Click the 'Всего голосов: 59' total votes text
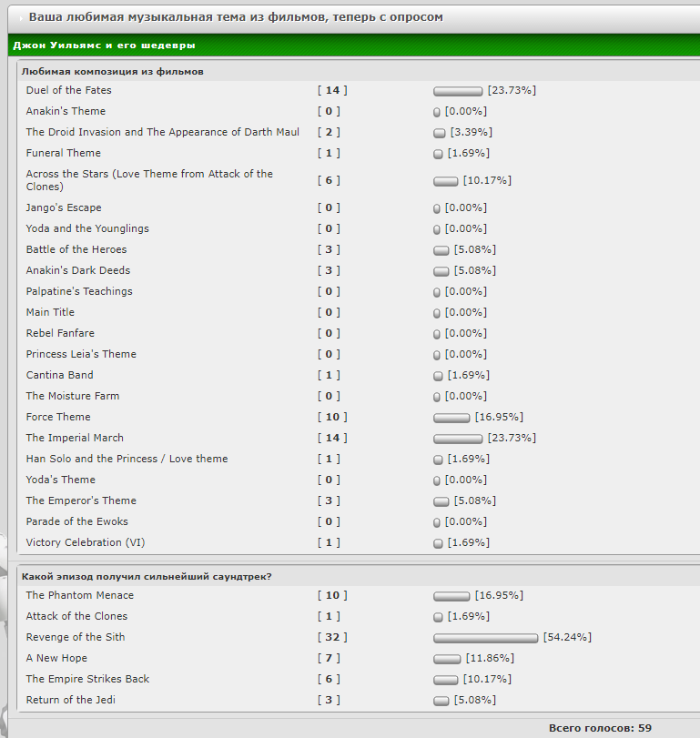Viewport: 700px width, 738px height. (x=600, y=728)
